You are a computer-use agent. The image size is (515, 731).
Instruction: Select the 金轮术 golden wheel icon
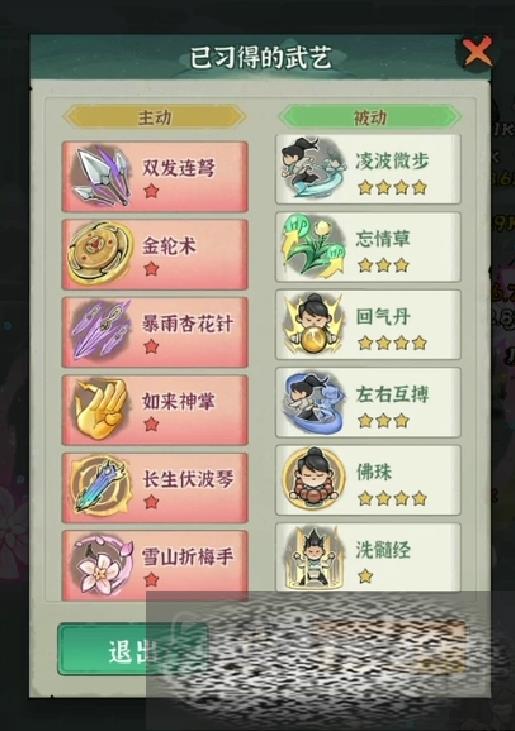pyautogui.click(x=100, y=253)
